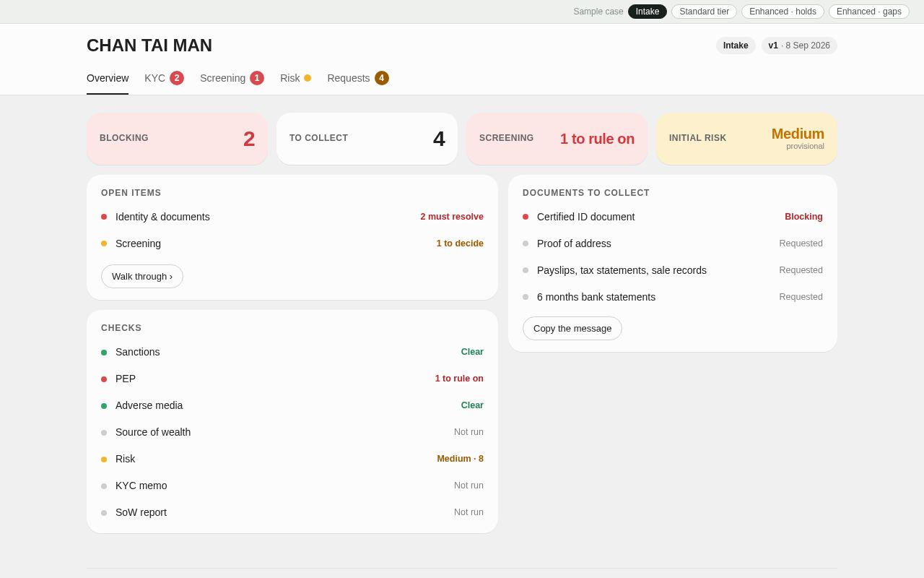
Task: Click the Walk through button
Action: tap(142, 276)
